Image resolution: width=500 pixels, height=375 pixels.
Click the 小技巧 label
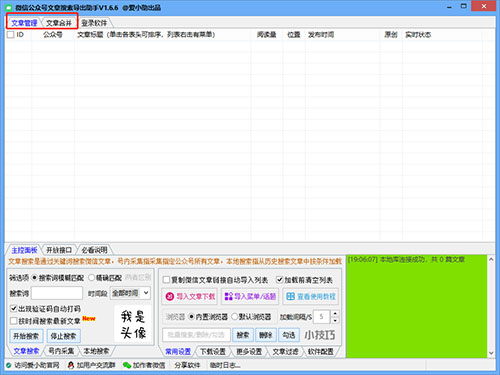[x=320, y=335]
